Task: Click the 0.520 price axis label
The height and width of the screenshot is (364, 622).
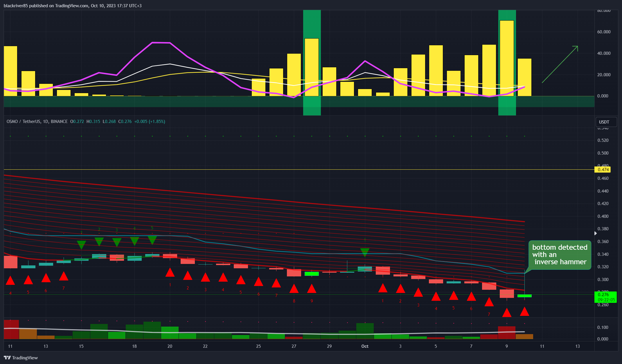Action: click(603, 140)
